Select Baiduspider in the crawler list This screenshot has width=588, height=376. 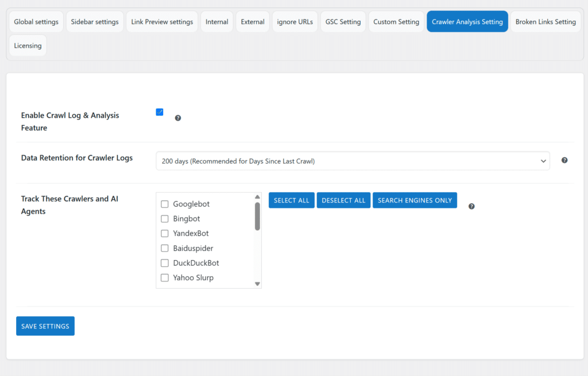165,248
